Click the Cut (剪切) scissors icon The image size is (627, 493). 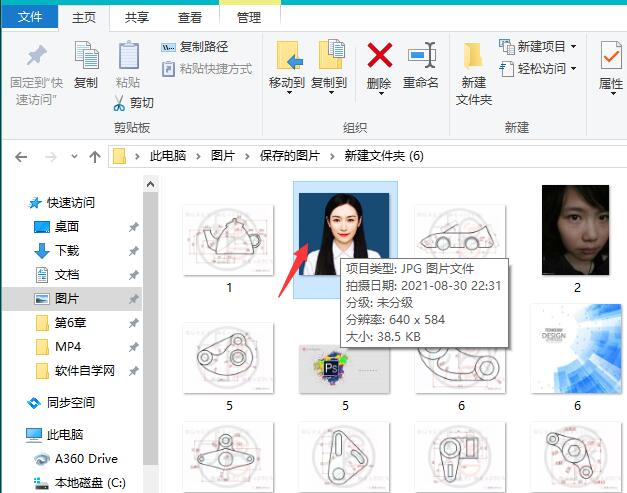119,103
